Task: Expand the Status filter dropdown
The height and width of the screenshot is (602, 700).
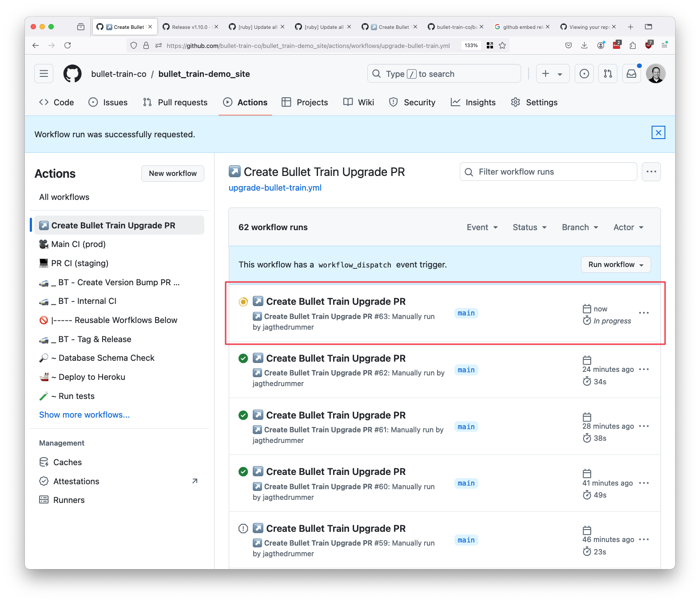Action: 529,227
